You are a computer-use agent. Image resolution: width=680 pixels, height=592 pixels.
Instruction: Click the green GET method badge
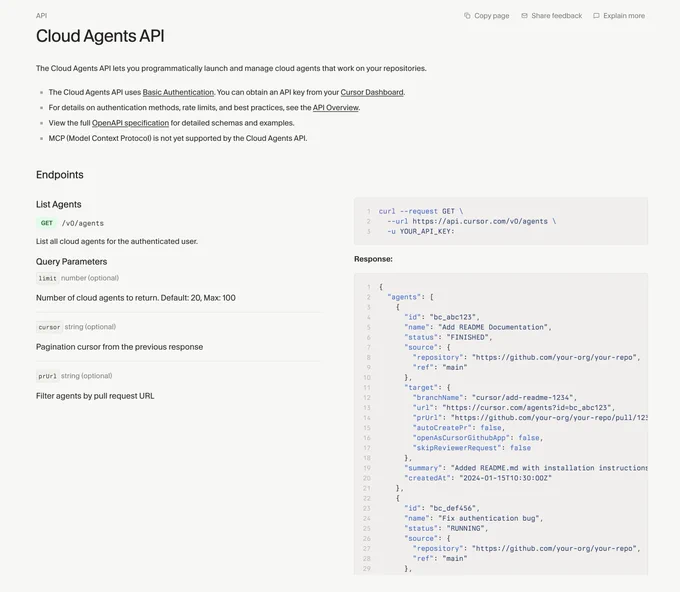pos(46,223)
